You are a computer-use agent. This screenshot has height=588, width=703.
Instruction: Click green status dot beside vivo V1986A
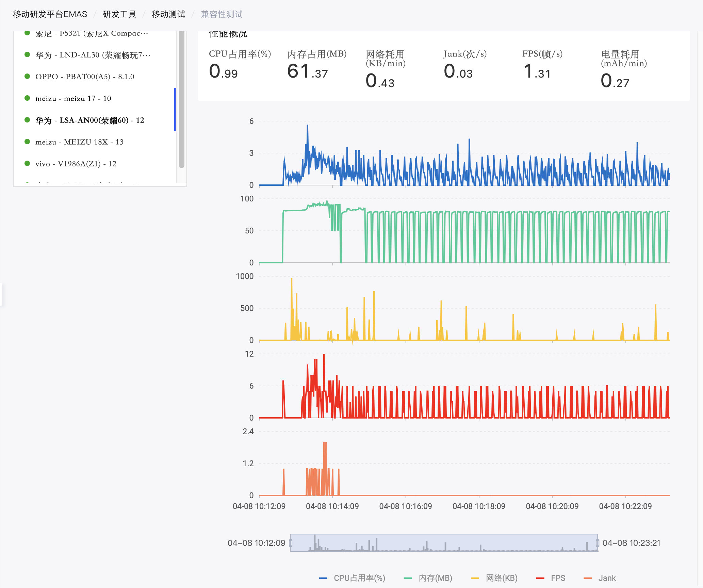point(27,163)
